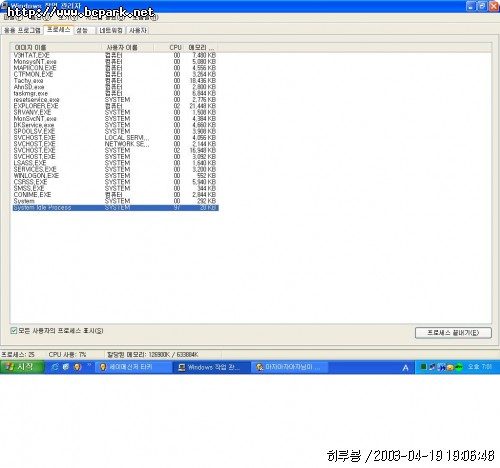Image resolution: width=500 pixels, height=468 pixels.
Task: Sort by the 메모리 column header
Action: point(200,48)
